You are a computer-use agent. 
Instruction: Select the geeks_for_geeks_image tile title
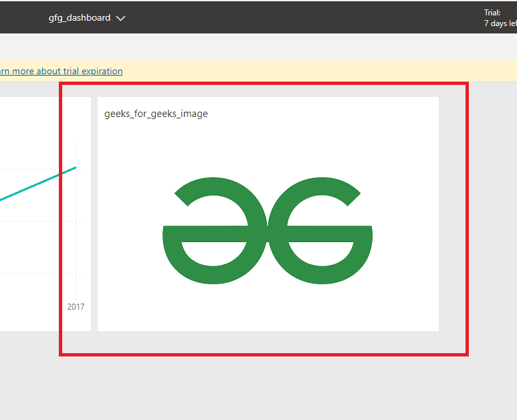click(156, 114)
